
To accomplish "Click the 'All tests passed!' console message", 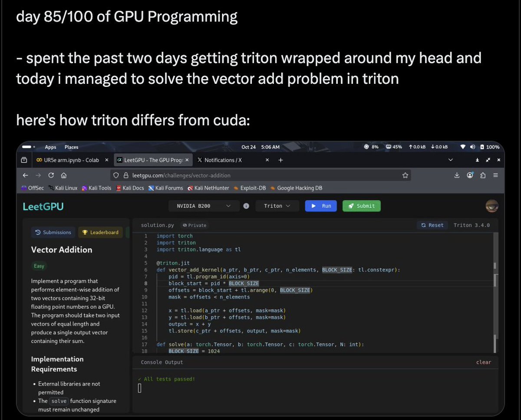I will pos(167,379).
